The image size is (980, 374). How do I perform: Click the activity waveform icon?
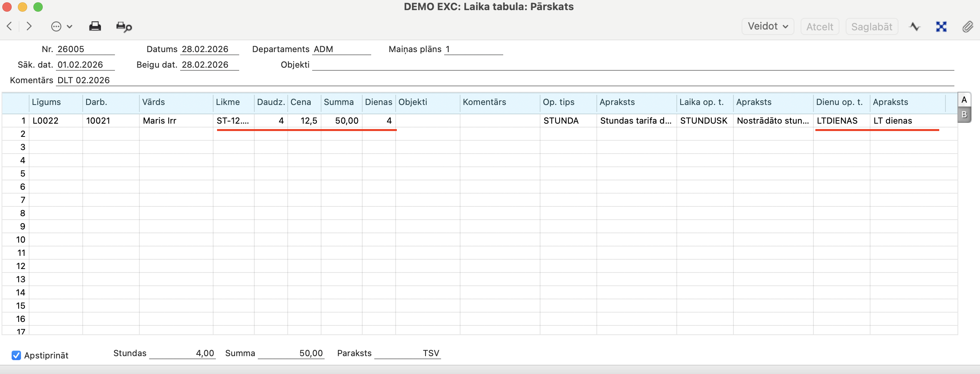point(915,27)
